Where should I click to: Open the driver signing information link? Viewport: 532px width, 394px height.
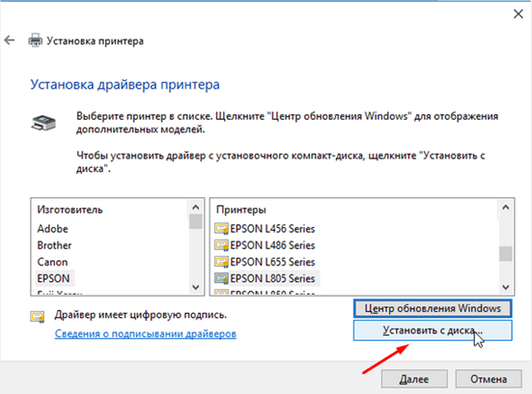[145, 334]
